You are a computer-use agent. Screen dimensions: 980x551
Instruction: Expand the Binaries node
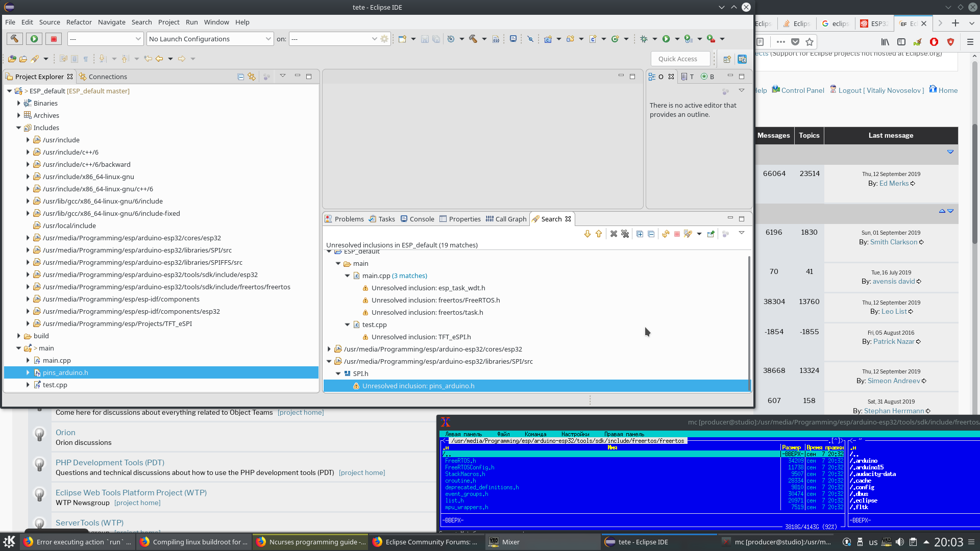pyautogui.click(x=19, y=103)
